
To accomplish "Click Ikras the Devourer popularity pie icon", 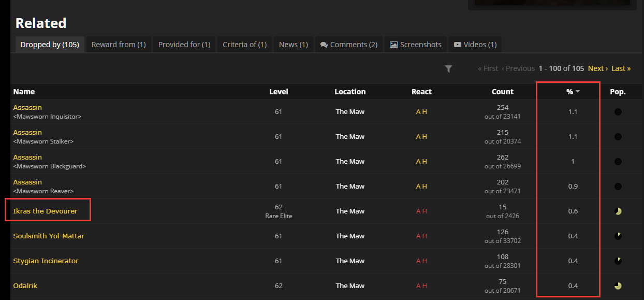I will (618, 211).
